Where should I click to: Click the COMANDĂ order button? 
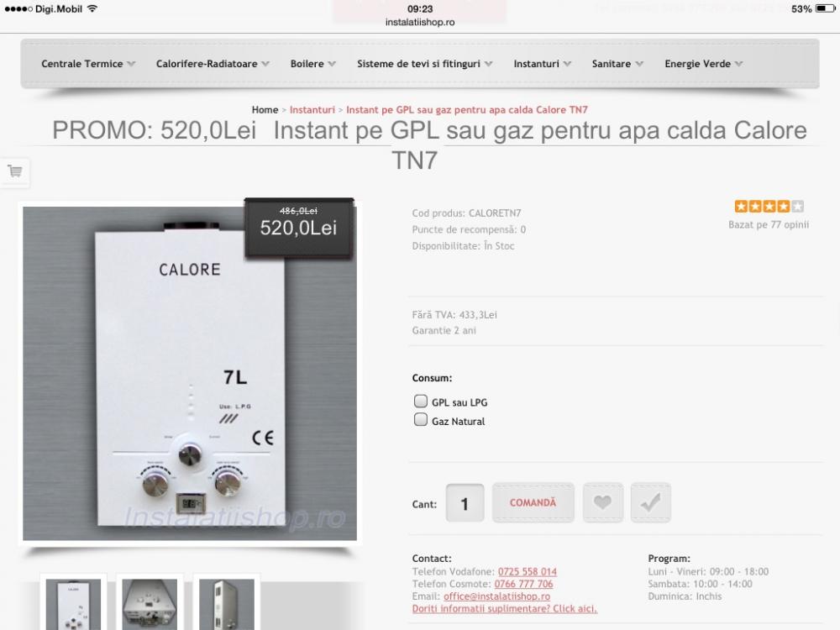(533, 502)
